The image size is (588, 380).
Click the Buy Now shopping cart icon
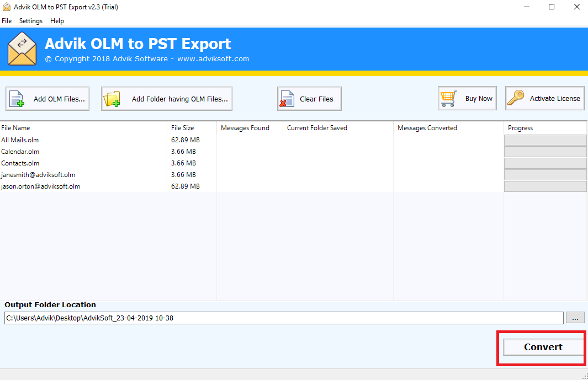pyautogui.click(x=448, y=99)
